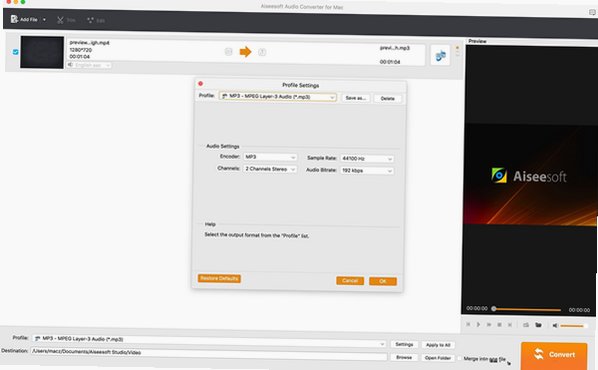
Task: Open the output format icon for the file
Action: pos(440,55)
